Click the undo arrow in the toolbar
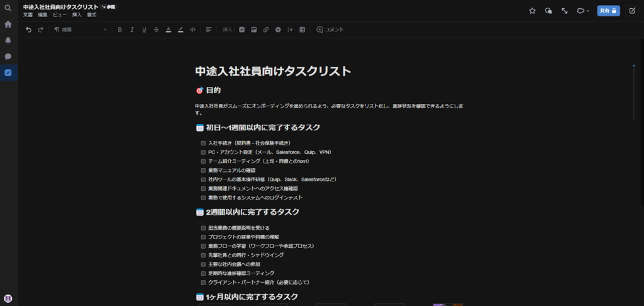Viewport: 644px width, 306px height. [28, 30]
